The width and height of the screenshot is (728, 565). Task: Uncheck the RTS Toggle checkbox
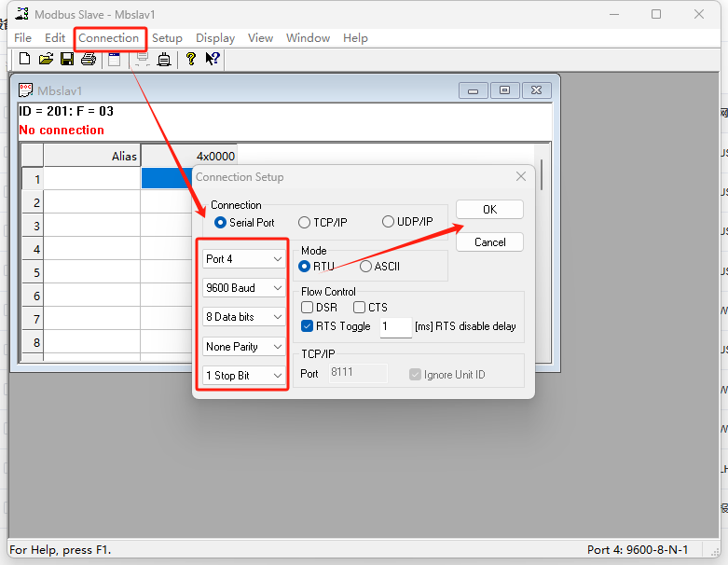click(308, 326)
